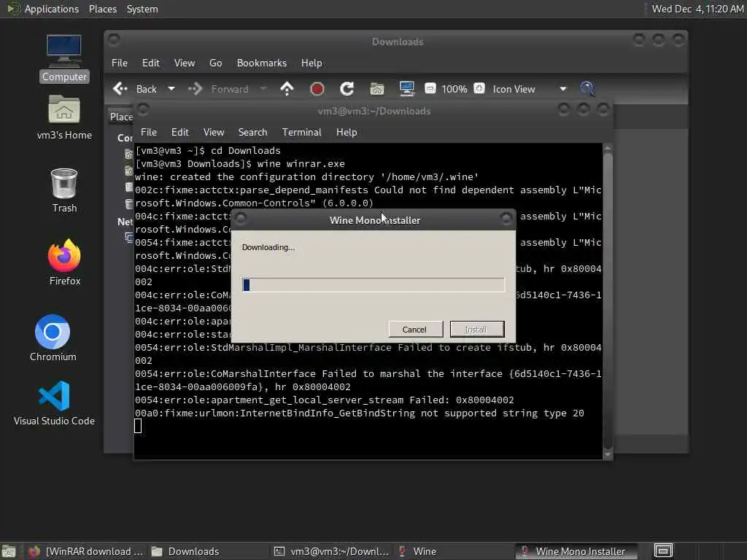Open the Places panel menu
The image size is (747, 560).
coord(102,9)
